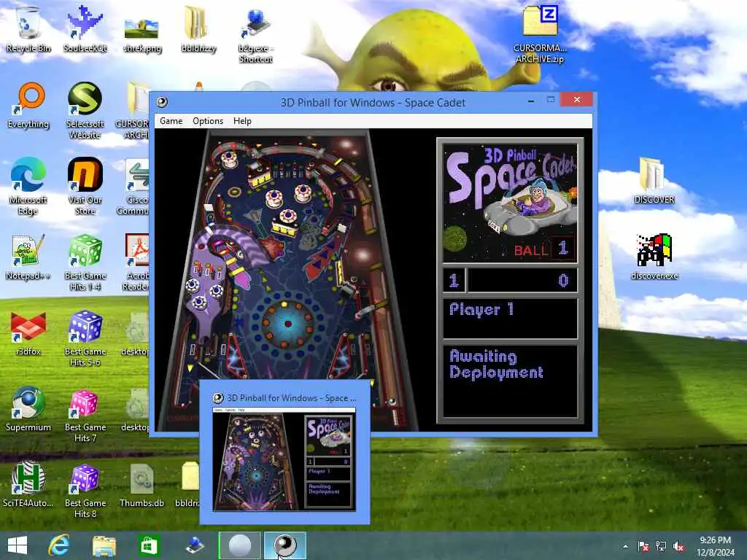Image resolution: width=747 pixels, height=560 pixels.
Task: Select the Best Game Hits 1-4 icon
Action: 85,262
